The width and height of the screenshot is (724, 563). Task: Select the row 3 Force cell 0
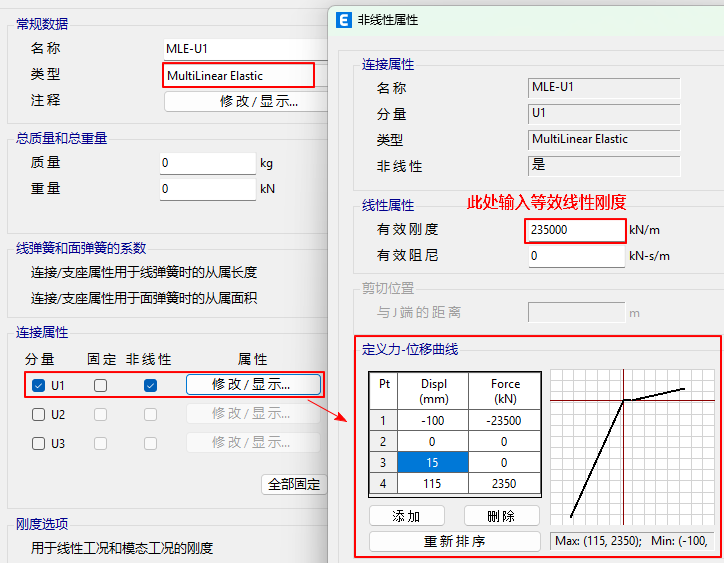(504, 462)
